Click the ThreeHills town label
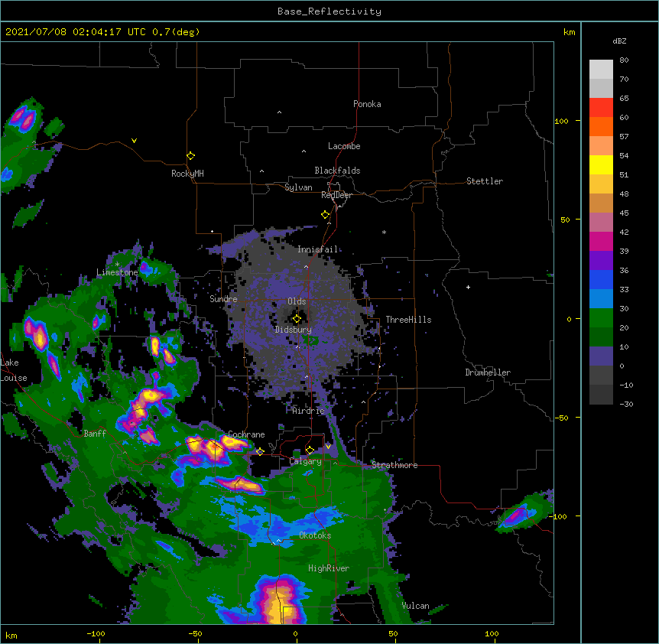The width and height of the screenshot is (659, 644). (408, 320)
